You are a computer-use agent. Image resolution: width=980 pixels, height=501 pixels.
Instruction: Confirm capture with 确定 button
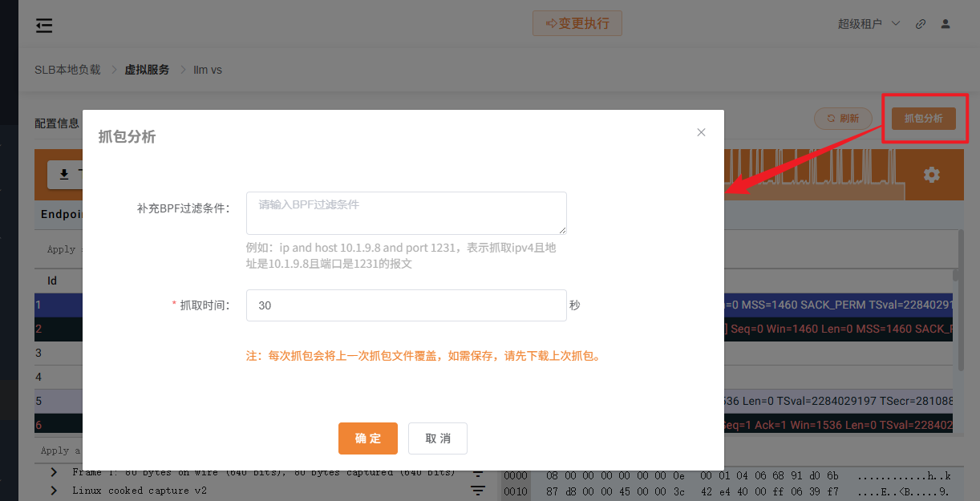click(367, 438)
